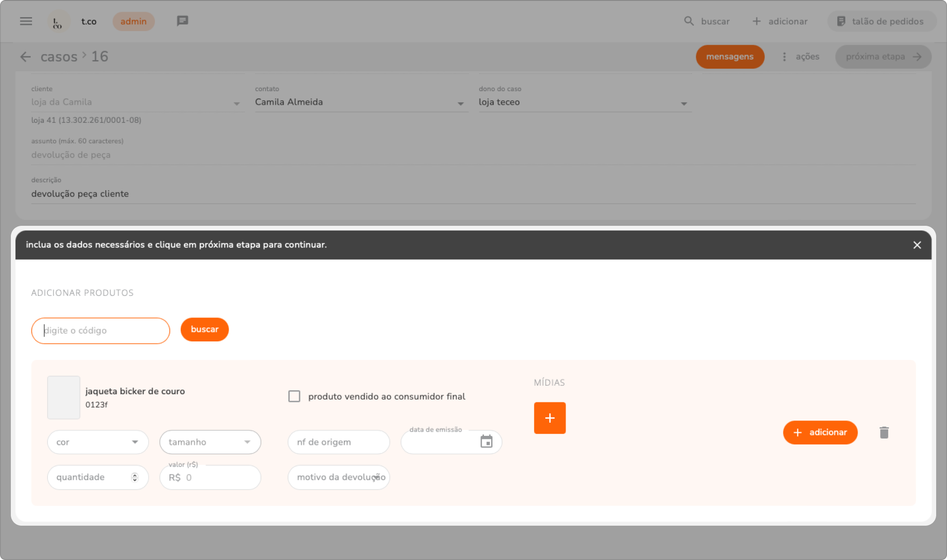
Task: Open talão de pedidos
Action: (x=881, y=21)
